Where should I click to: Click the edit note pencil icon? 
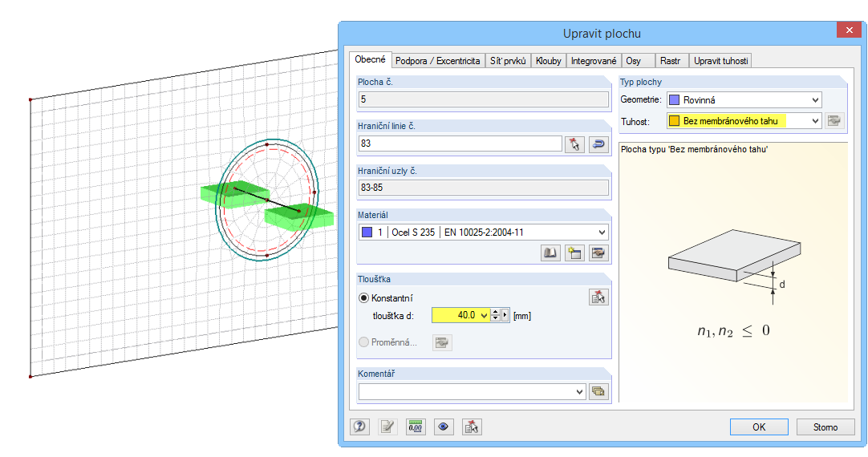pyautogui.click(x=387, y=427)
